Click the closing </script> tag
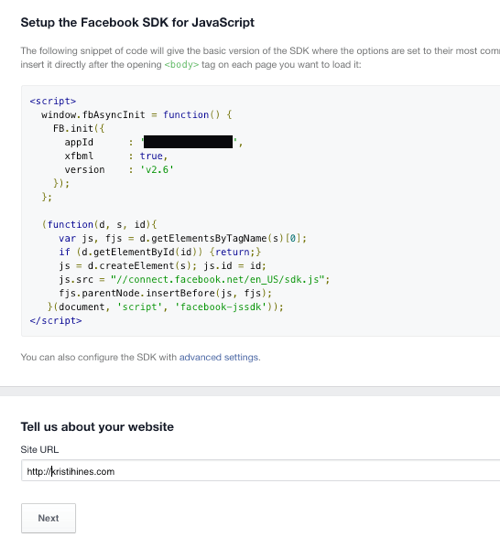 [56, 320]
